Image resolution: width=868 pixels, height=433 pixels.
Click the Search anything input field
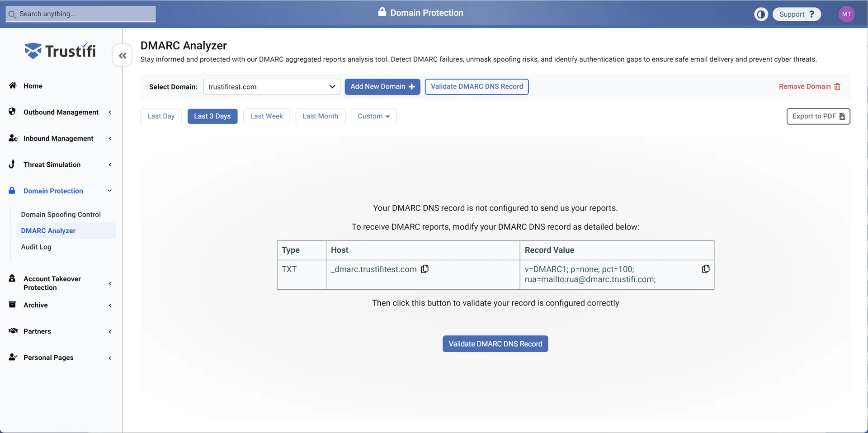(x=81, y=14)
